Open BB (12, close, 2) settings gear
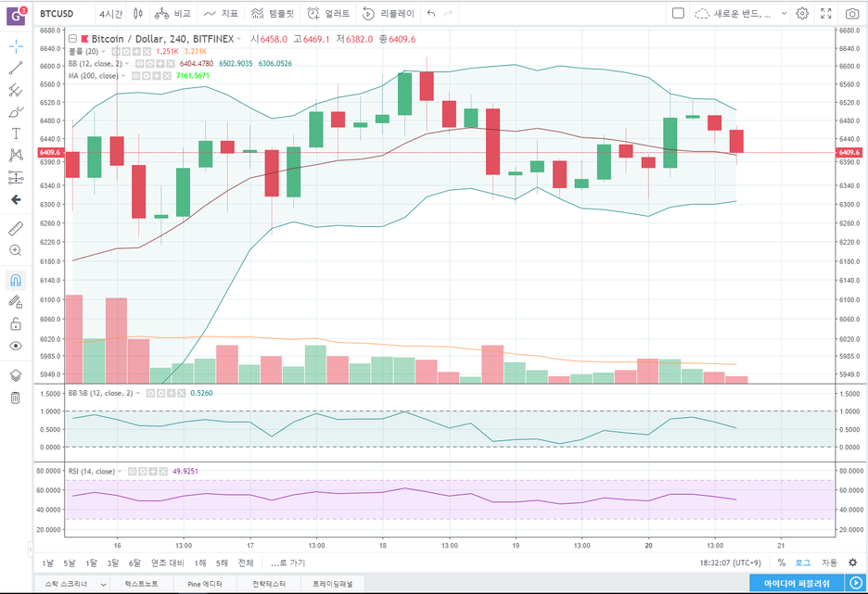Image resolution: width=868 pixels, height=594 pixels. click(x=150, y=64)
